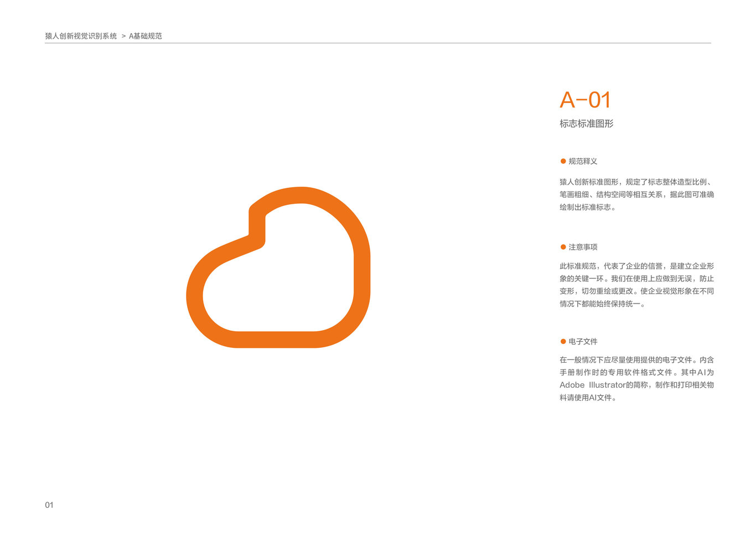Screen dimensions: 756x535
Task: Click the orange bullet beside '规范释义'
Action: coord(563,161)
